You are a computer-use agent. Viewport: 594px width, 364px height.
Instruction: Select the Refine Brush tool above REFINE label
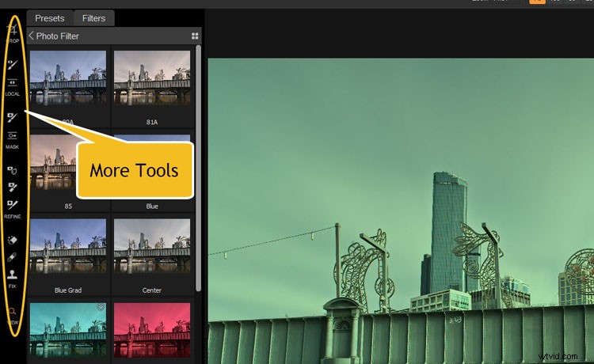(12, 205)
